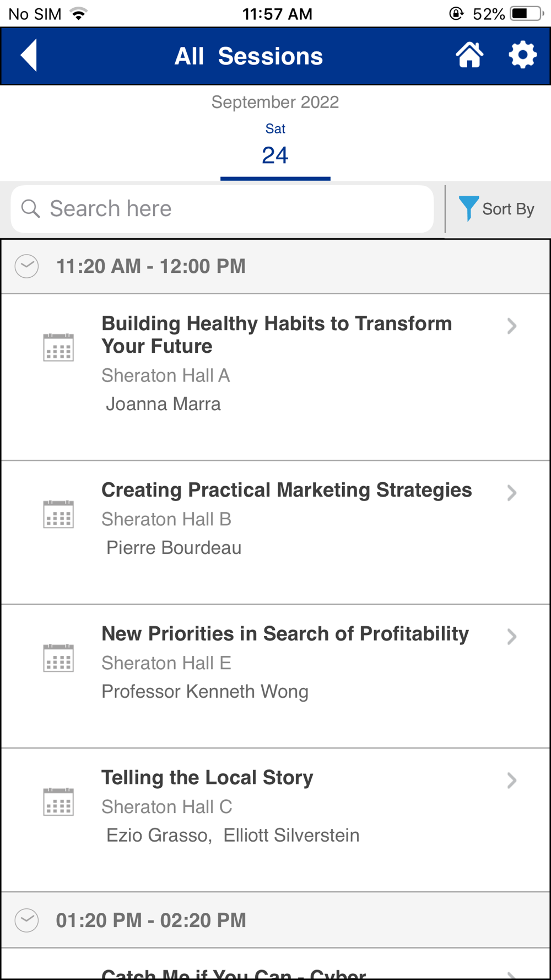This screenshot has width=551, height=980.
Task: Open New Priorities in Search of Profitability
Action: 285,634
